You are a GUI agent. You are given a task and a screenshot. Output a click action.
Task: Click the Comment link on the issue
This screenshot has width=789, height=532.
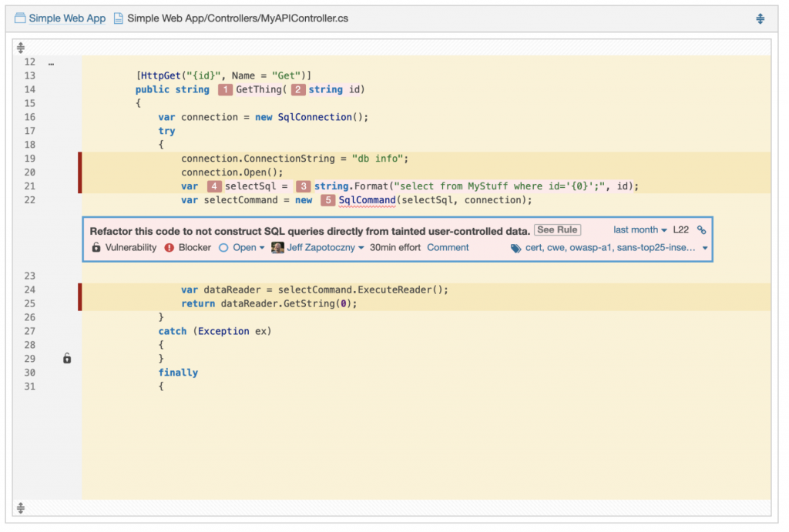click(448, 248)
